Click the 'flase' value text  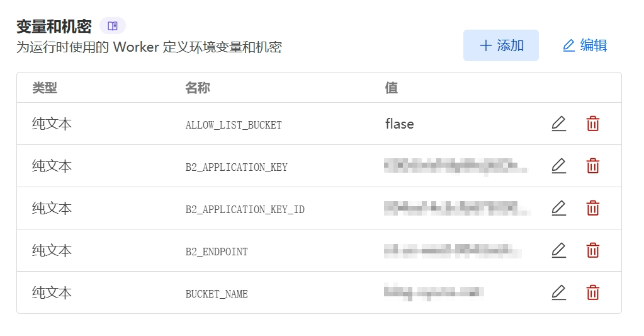[400, 124]
